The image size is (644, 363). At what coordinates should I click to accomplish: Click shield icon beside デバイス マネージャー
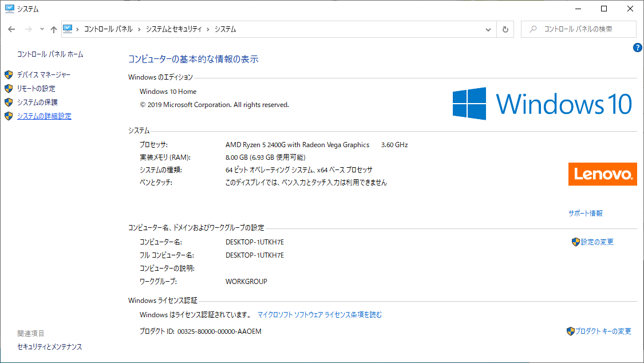(x=9, y=75)
